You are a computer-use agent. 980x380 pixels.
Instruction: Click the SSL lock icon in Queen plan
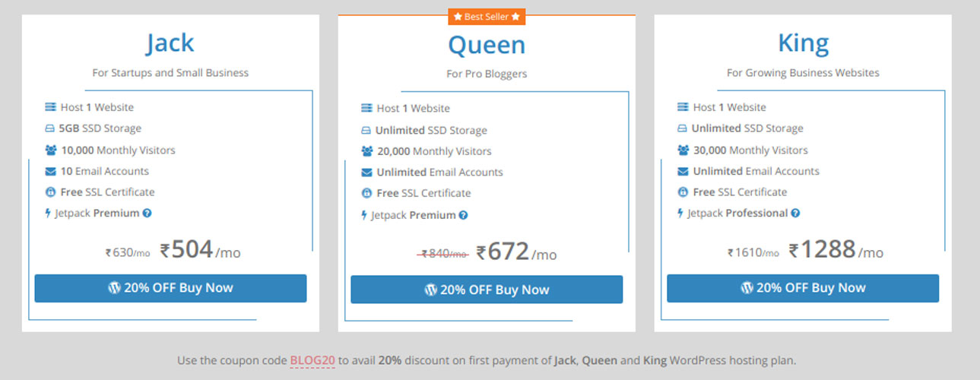366,193
